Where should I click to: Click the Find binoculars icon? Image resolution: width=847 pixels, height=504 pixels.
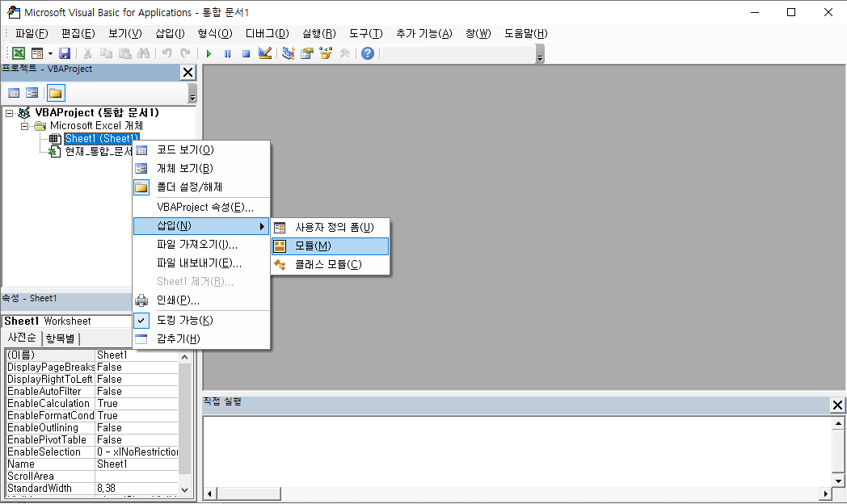(143, 53)
